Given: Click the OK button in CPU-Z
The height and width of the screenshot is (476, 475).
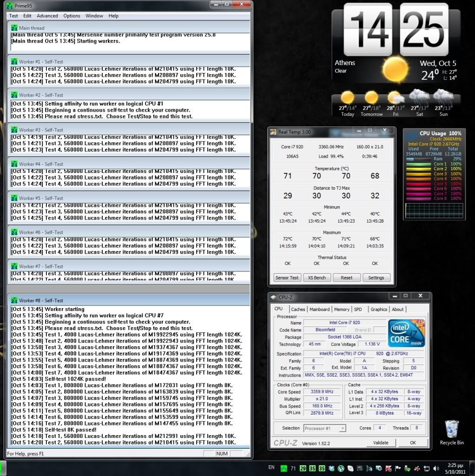Looking at the screenshot, I should (x=413, y=443).
